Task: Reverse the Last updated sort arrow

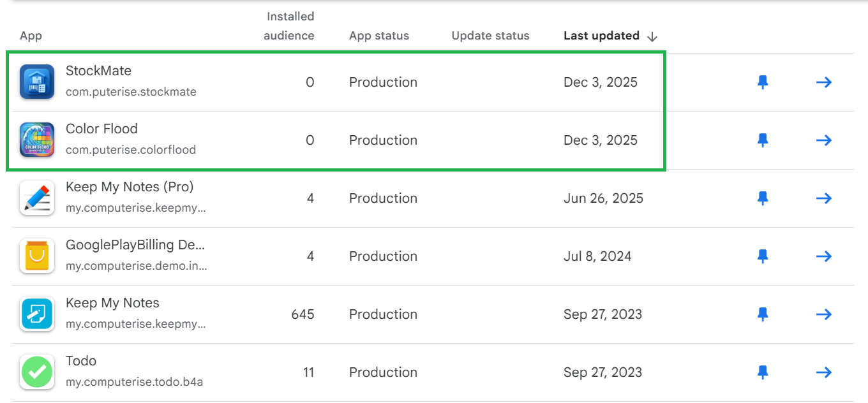Action: click(652, 36)
